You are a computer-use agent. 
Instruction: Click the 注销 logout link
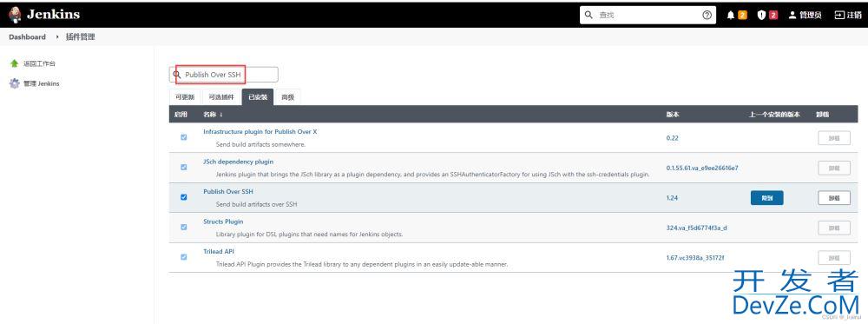(848, 15)
